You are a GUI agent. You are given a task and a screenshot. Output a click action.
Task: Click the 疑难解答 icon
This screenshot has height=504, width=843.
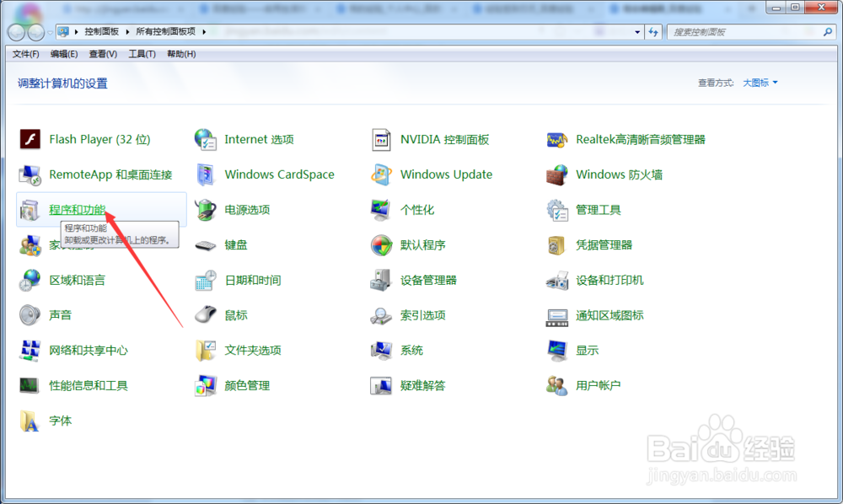[x=381, y=385]
